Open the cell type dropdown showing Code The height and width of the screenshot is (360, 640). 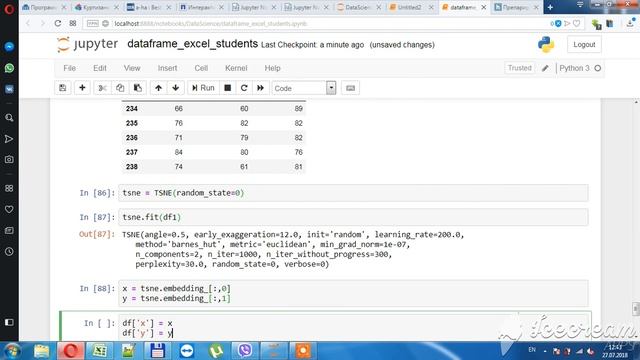(304, 88)
